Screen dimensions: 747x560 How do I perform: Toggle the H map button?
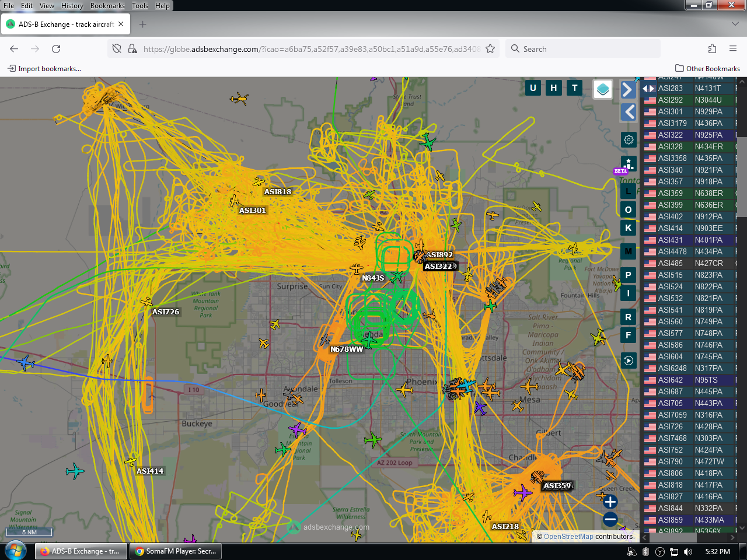554,88
